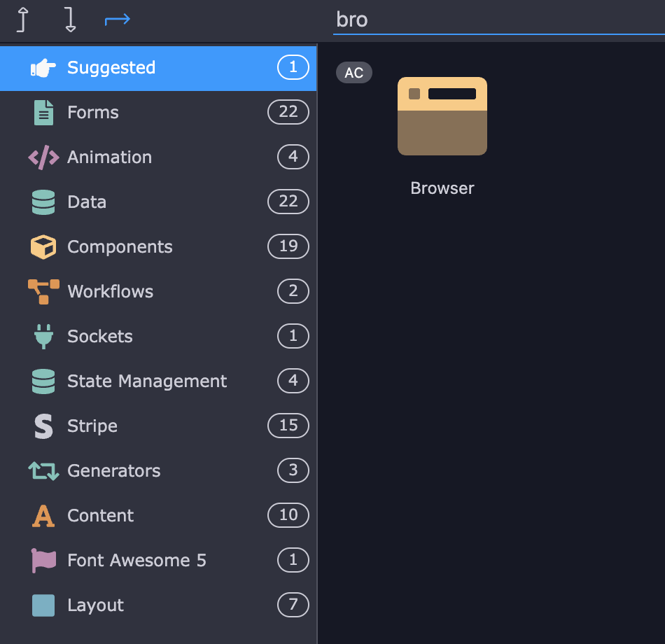Click the Layout square swatch icon

tap(43, 605)
